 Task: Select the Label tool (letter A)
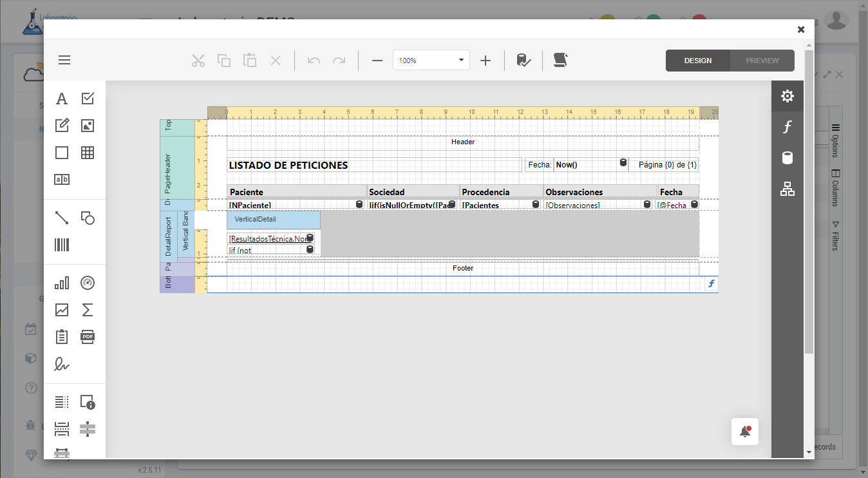click(62, 99)
